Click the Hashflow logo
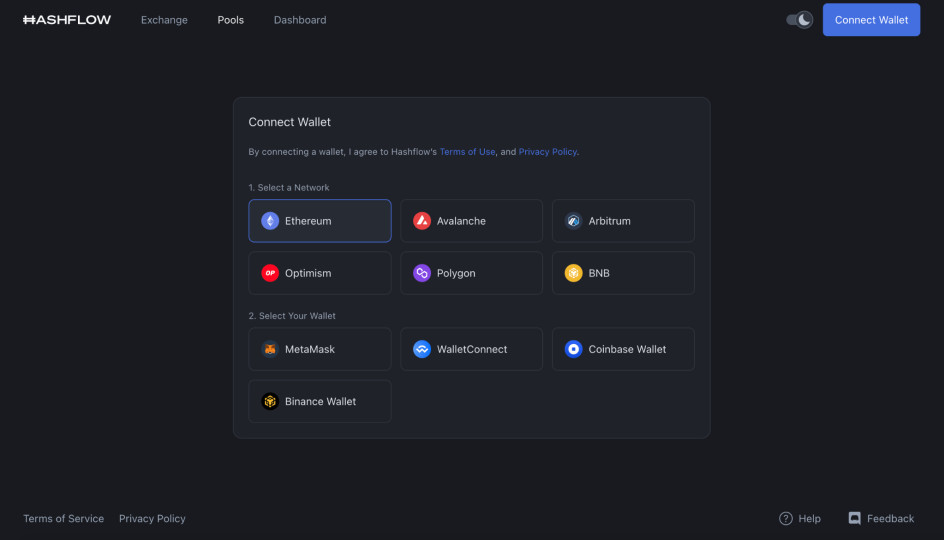This screenshot has width=944, height=540. click(x=67, y=20)
